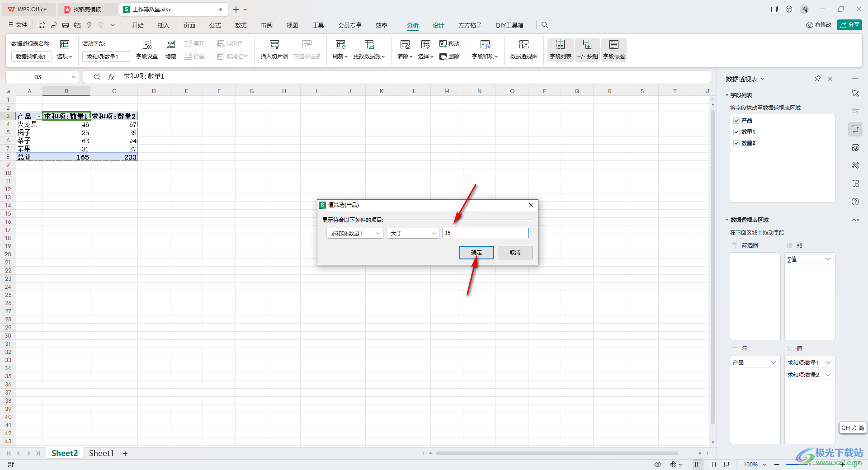Collapse the 数据透视表区域 section

(x=727, y=220)
